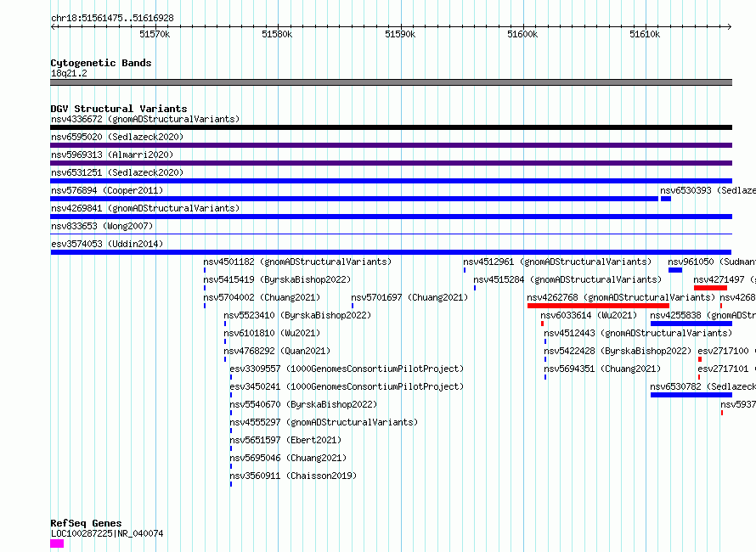The image size is (756, 552).
Task: Open variant nsv4262768 (gnomADStructuralVariants) label
Action: click(621, 297)
